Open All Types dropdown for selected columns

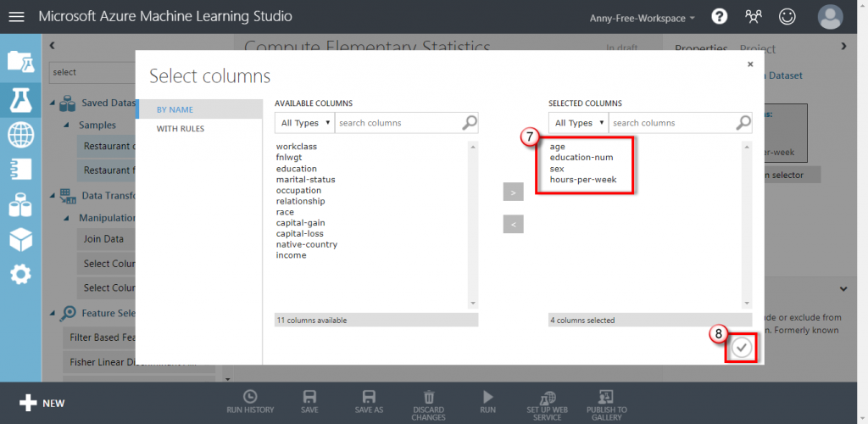[x=579, y=123]
